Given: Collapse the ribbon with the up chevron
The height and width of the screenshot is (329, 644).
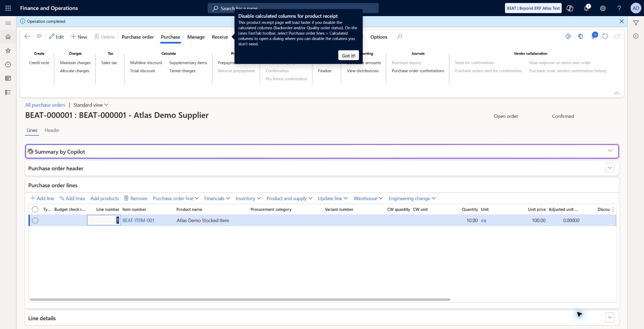Looking at the screenshot, I should [x=616, y=93].
